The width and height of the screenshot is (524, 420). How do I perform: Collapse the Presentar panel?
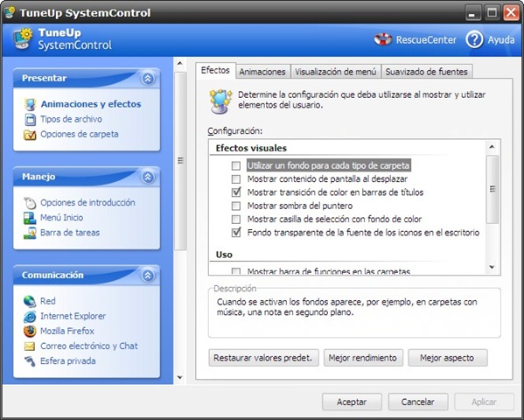point(148,78)
